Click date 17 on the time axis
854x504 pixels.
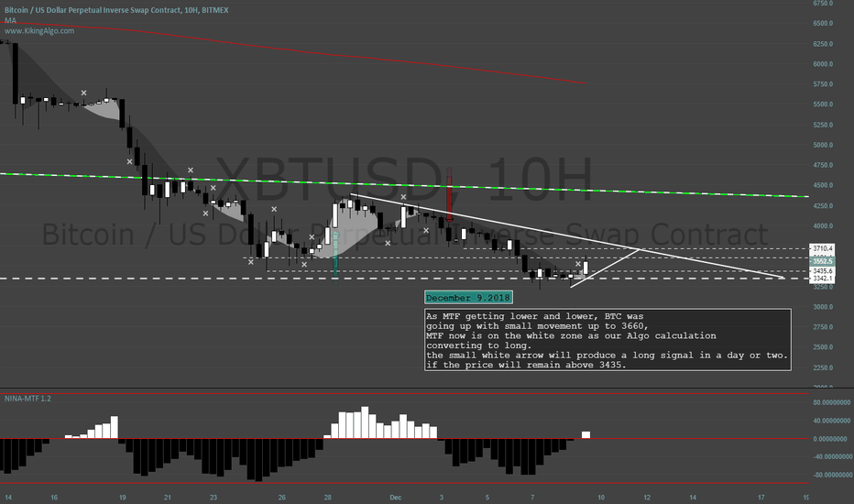[x=761, y=497]
